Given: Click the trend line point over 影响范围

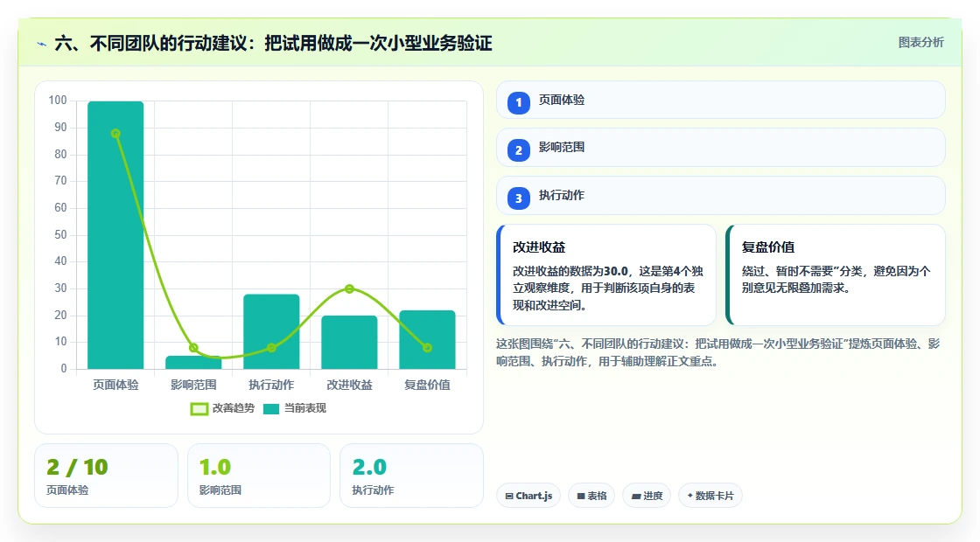Looking at the screenshot, I should point(193,348).
